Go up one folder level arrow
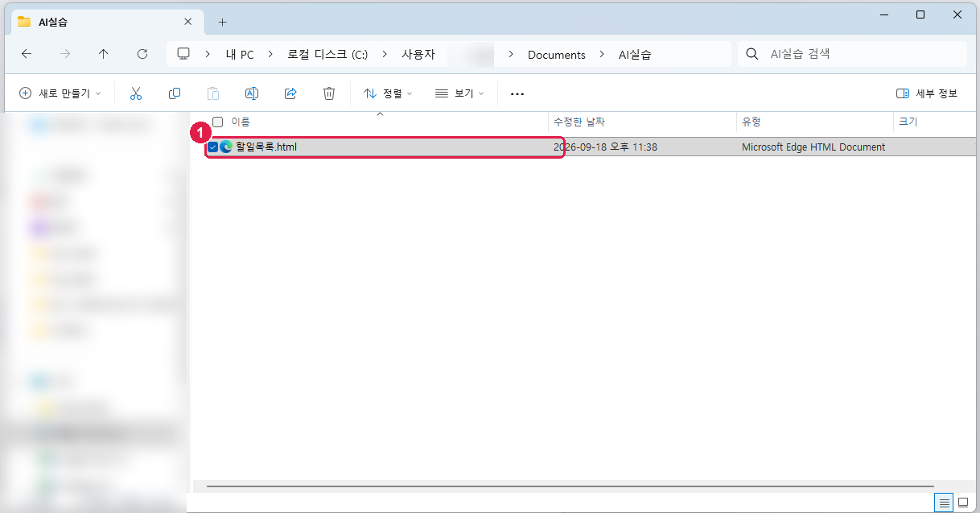Image resolution: width=980 pixels, height=513 pixels. click(104, 54)
